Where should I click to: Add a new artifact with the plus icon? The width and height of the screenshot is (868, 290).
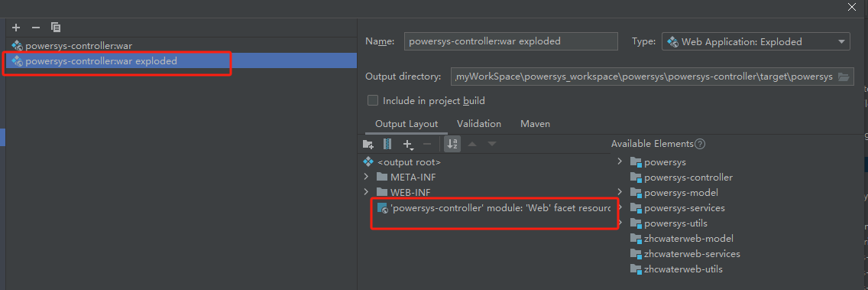click(16, 28)
